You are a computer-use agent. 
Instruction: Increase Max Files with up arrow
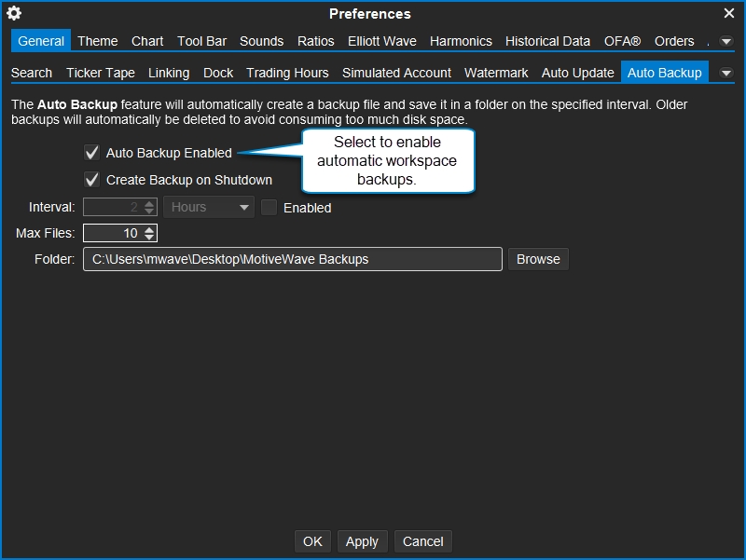pos(149,229)
